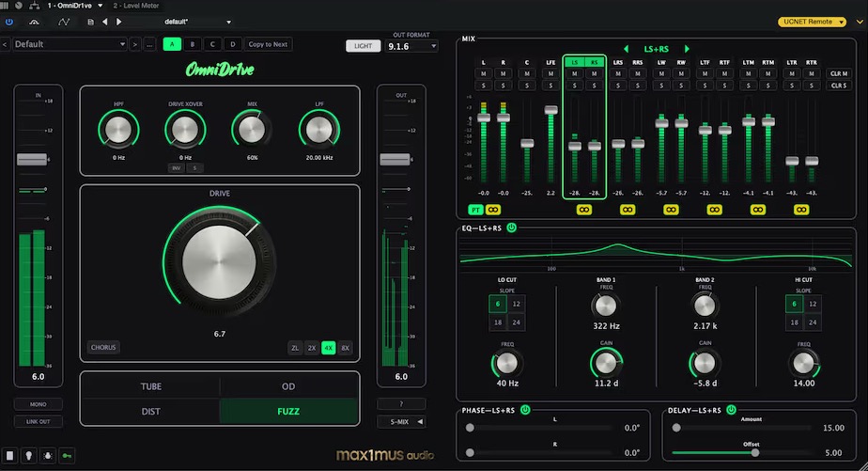This screenshot has width=868, height=471.
Task: Switch to the DIST drive mode
Action: coord(150,411)
